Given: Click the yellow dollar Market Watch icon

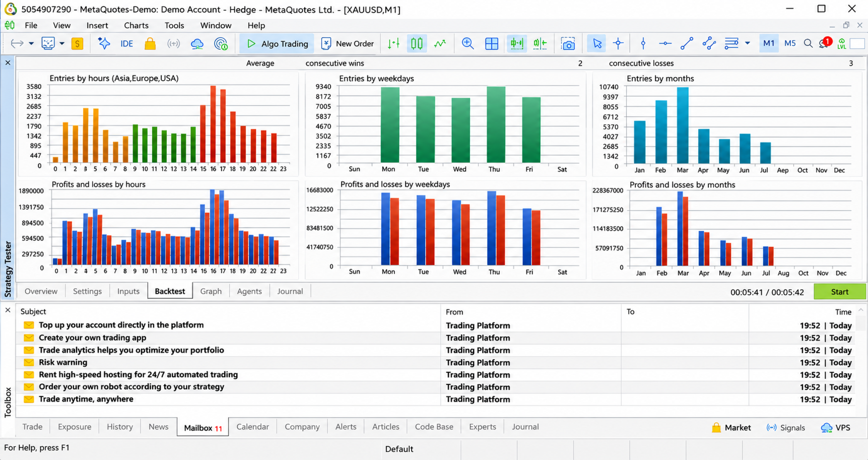Looking at the screenshot, I should [77, 44].
